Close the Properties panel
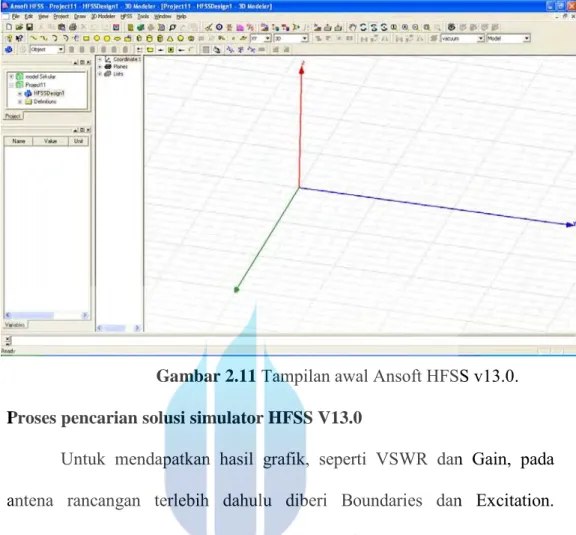Viewport: 576px width, 535px height. pyautogui.click(x=88, y=130)
